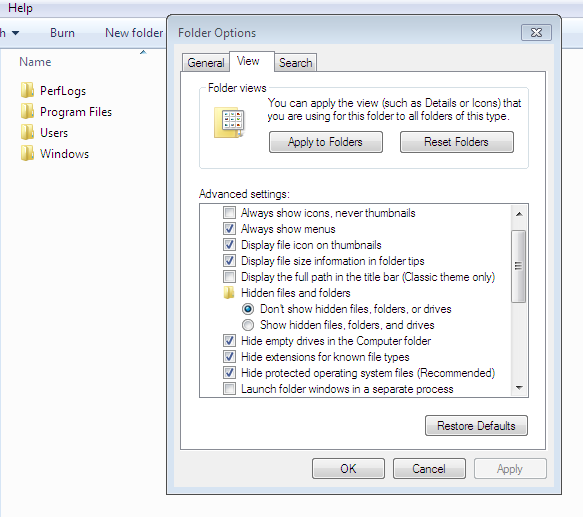This screenshot has height=517, width=583.
Task: Click the Apply to Folders button
Action: coord(326,142)
